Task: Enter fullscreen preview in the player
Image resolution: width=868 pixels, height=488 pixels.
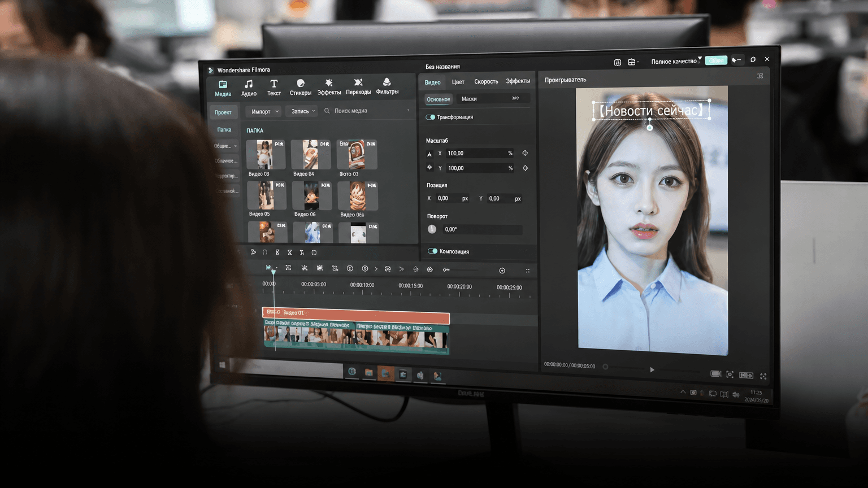Action: (763, 376)
